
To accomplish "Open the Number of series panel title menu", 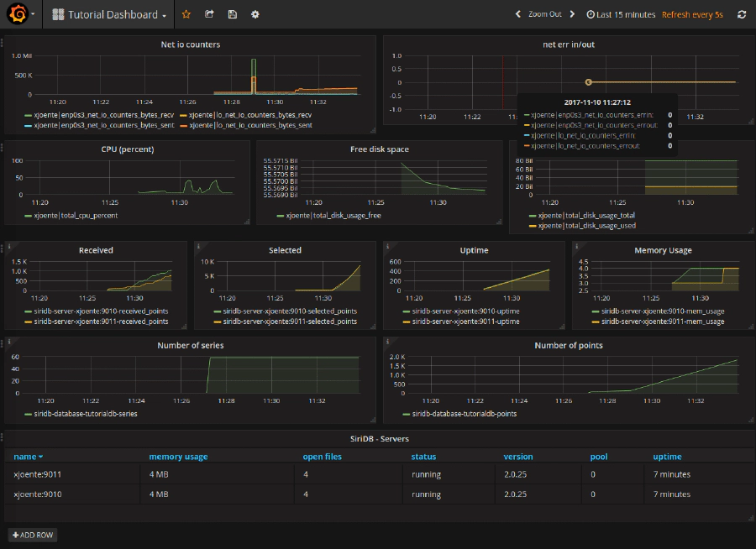I will click(191, 346).
